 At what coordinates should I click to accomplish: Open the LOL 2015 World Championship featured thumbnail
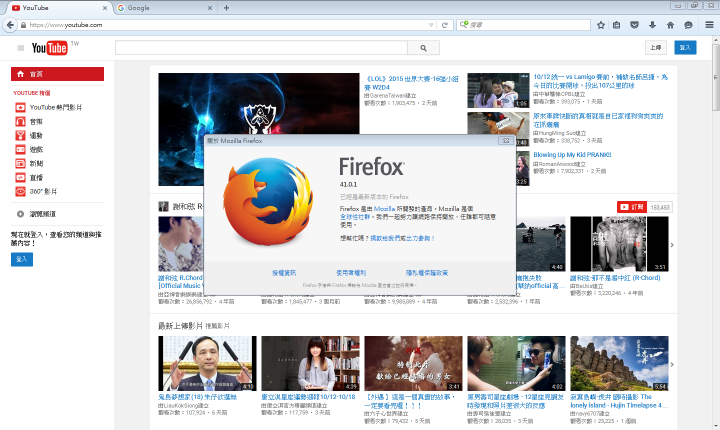point(259,103)
